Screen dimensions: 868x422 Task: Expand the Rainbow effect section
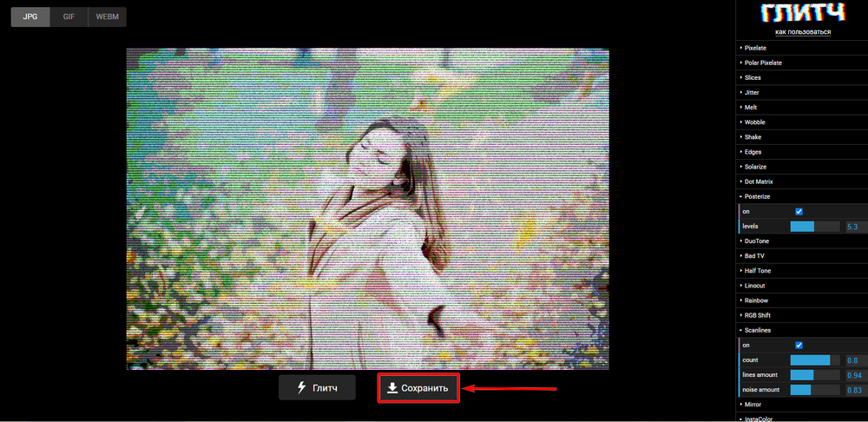click(x=755, y=300)
